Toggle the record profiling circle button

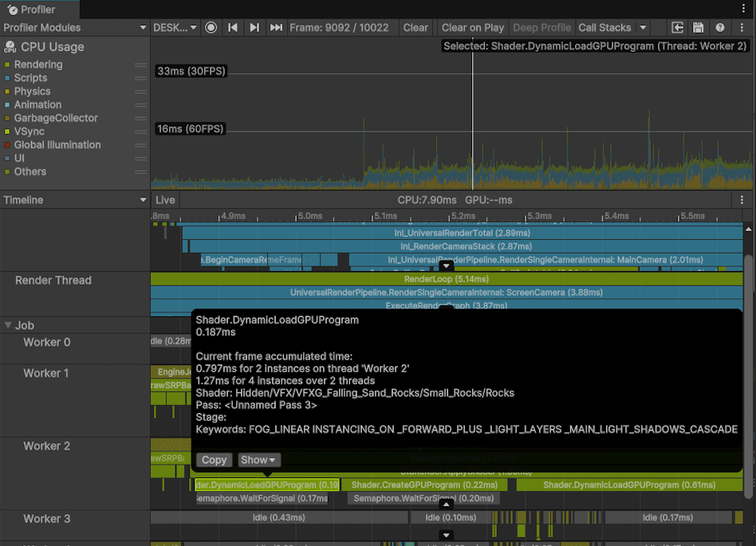point(211,27)
